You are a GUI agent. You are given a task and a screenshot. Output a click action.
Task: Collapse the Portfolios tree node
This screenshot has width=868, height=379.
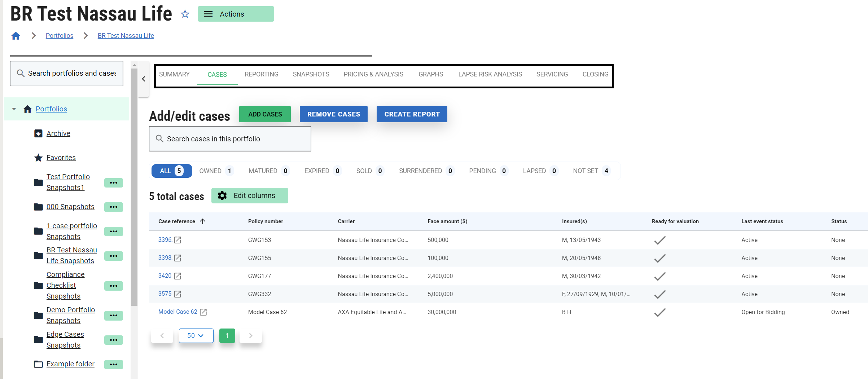[x=14, y=109]
